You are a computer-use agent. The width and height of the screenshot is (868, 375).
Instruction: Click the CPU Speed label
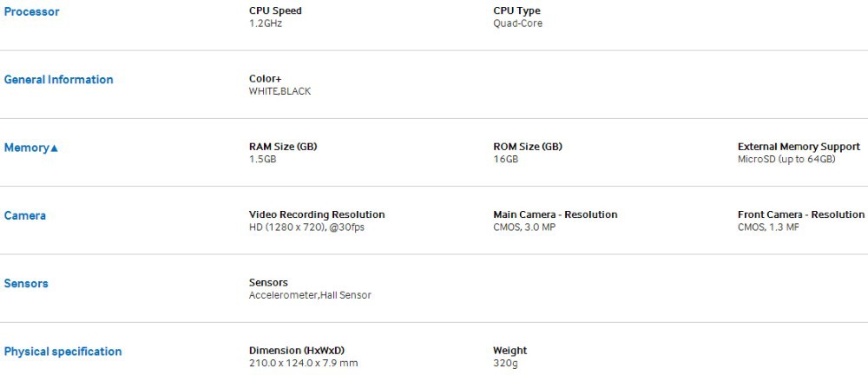[275, 11]
